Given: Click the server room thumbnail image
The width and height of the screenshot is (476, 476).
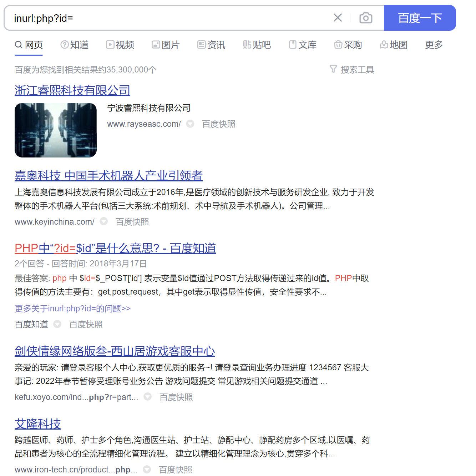Looking at the screenshot, I should (56, 130).
